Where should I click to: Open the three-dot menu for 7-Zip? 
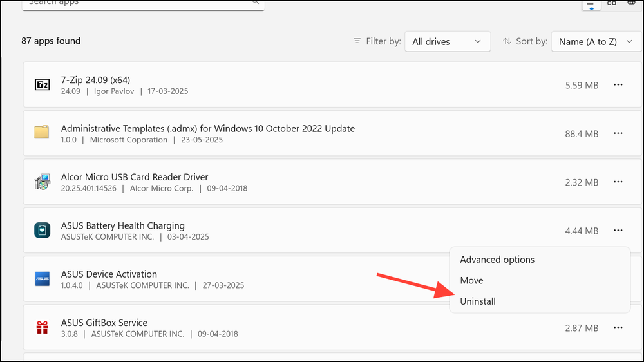pyautogui.click(x=618, y=85)
